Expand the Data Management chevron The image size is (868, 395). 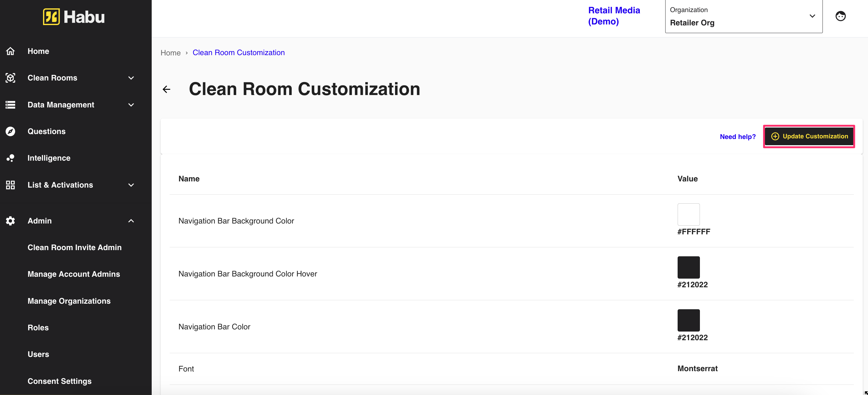(131, 105)
